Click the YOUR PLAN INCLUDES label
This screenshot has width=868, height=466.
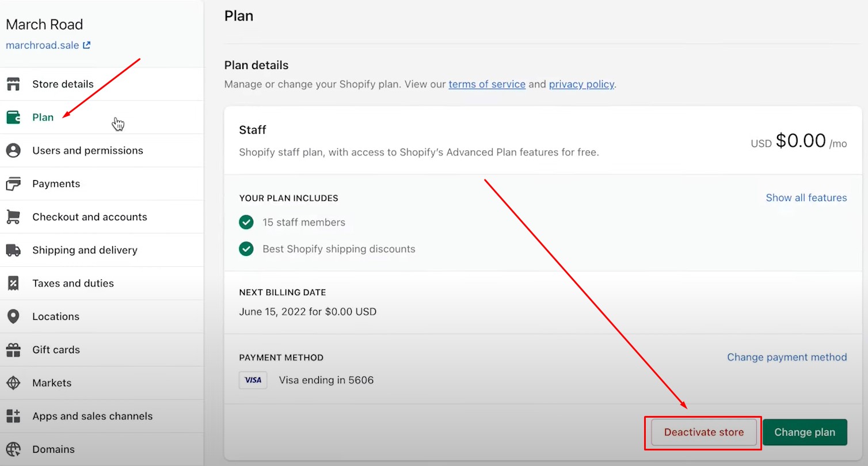(x=289, y=198)
